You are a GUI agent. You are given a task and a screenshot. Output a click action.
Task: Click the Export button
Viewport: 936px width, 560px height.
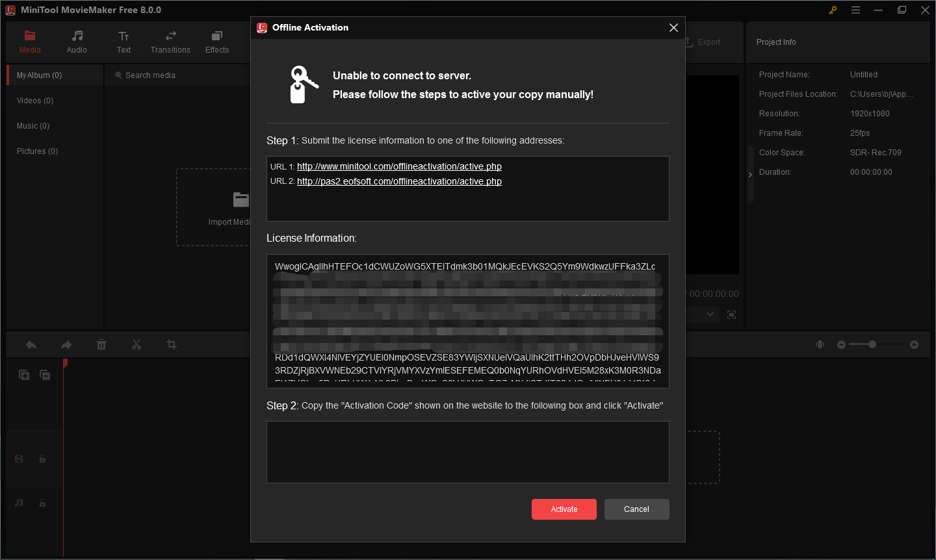click(703, 42)
